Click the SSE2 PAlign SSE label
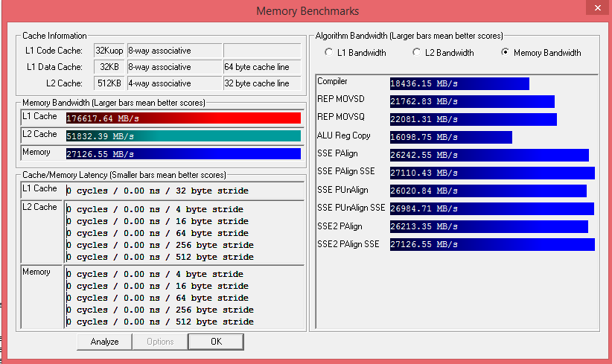 348,244
